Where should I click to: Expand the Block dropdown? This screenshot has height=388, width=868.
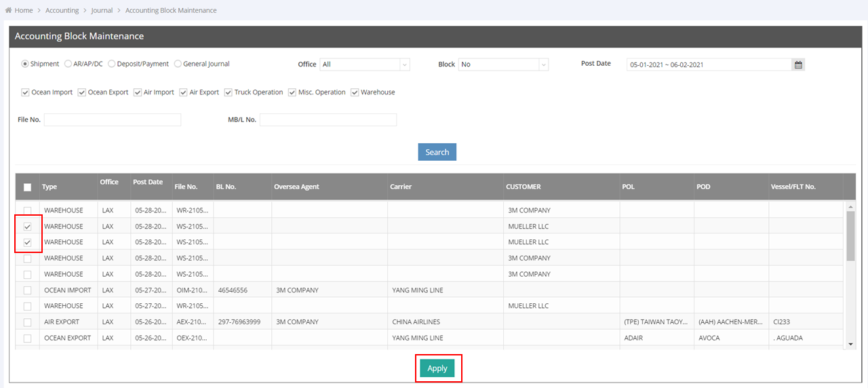502,64
